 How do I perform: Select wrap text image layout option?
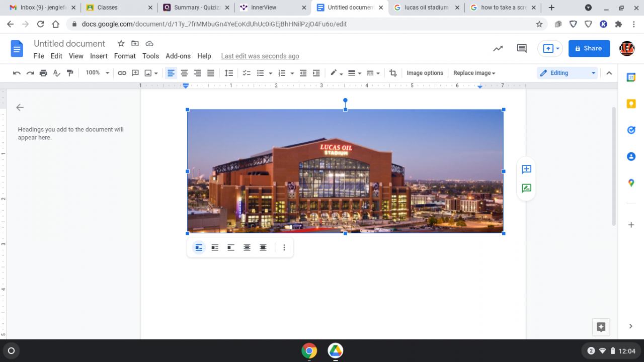click(215, 247)
